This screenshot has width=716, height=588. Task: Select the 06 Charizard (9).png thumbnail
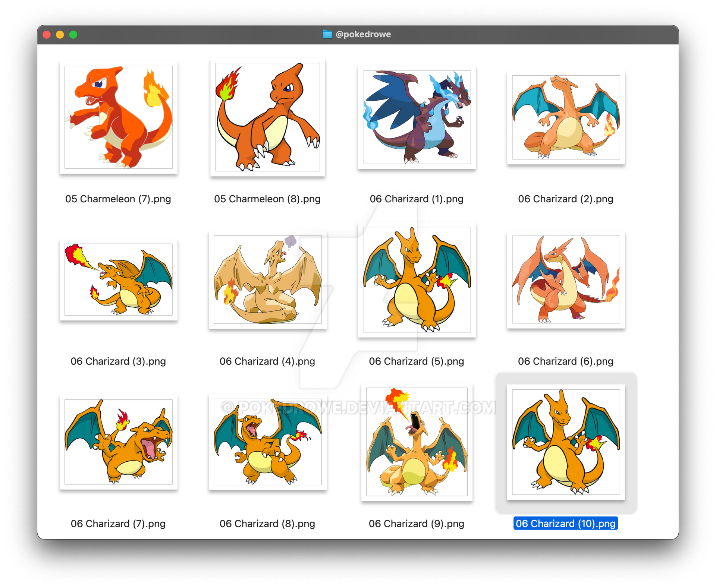click(x=417, y=442)
